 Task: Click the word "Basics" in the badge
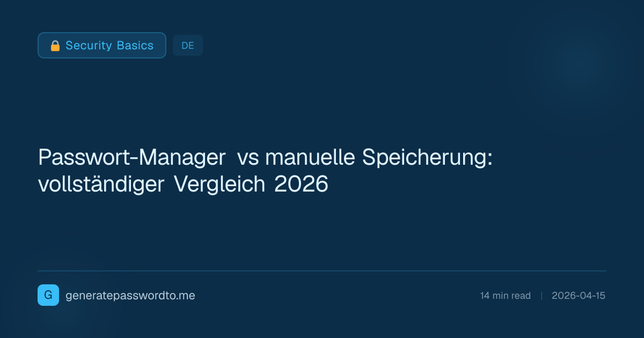[136, 46]
